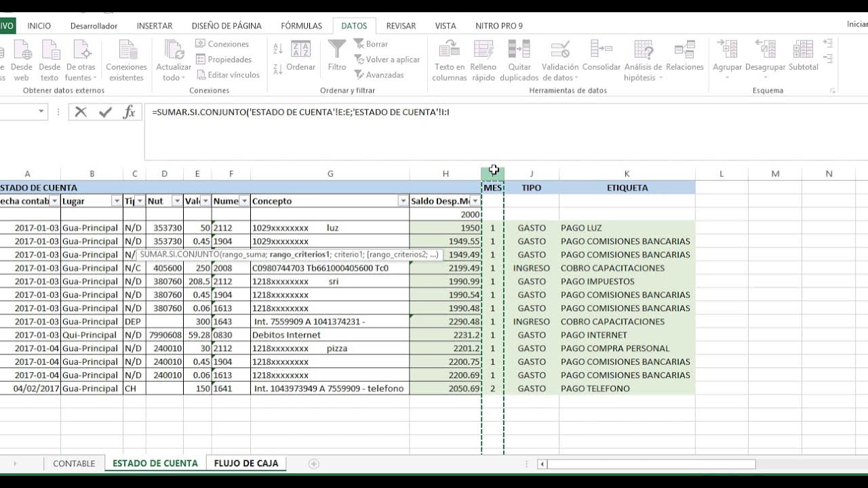The width and height of the screenshot is (868, 488).
Task: Click Volver a aplicar filter
Action: 387,60
